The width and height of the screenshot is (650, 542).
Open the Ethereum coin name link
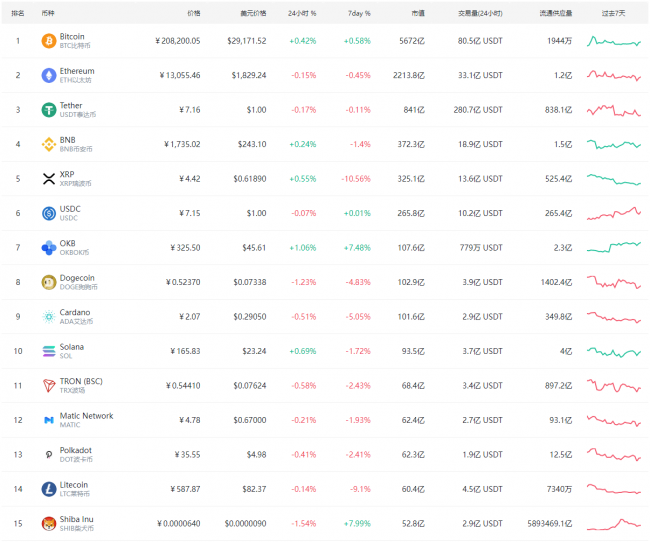tap(77, 71)
